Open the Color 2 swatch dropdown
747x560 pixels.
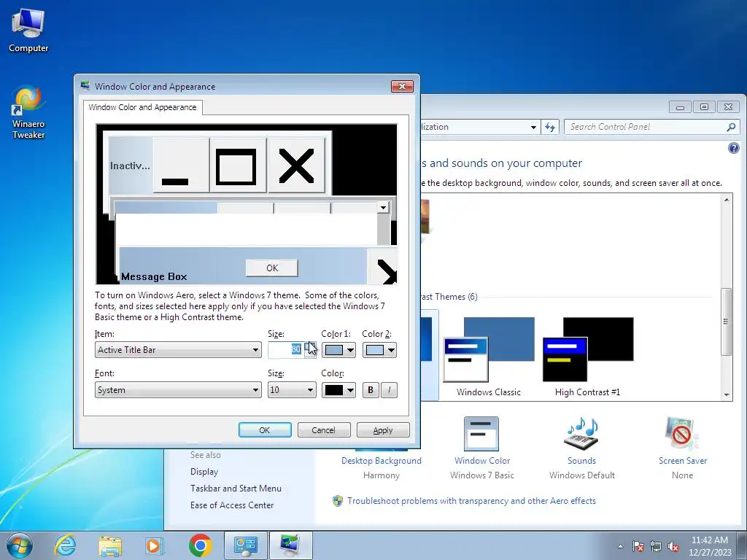[x=379, y=350]
